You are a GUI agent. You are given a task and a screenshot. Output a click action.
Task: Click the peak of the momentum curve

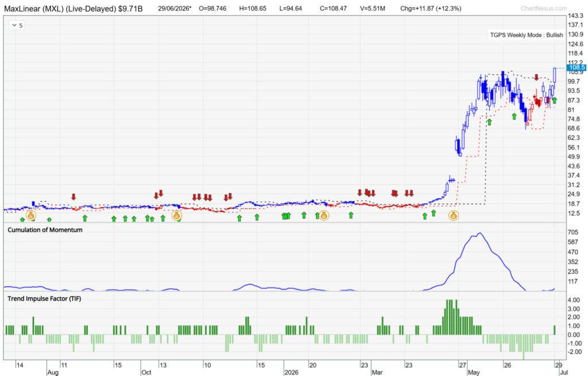[x=480, y=233]
